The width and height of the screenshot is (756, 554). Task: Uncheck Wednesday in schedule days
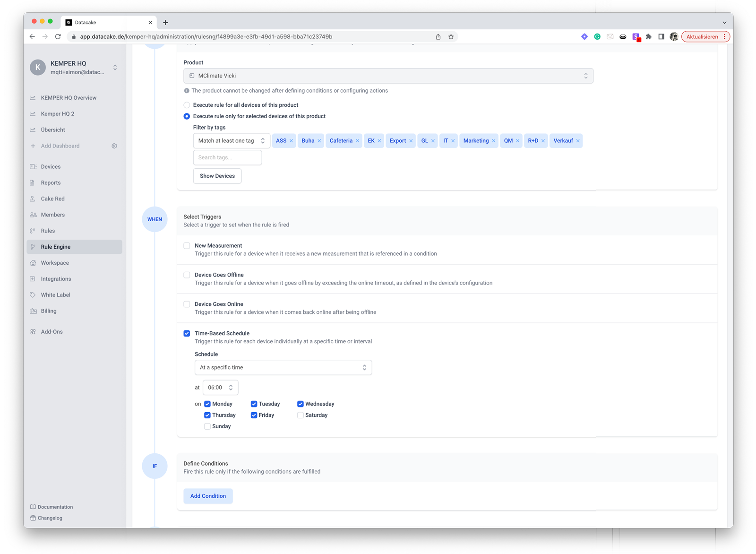coord(300,404)
